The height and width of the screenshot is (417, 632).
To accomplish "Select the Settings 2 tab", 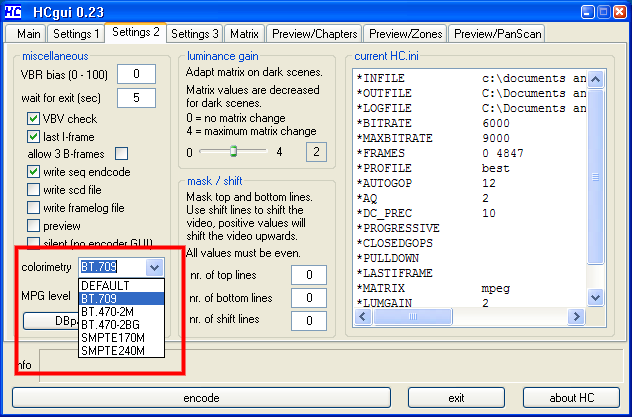I will (136, 32).
